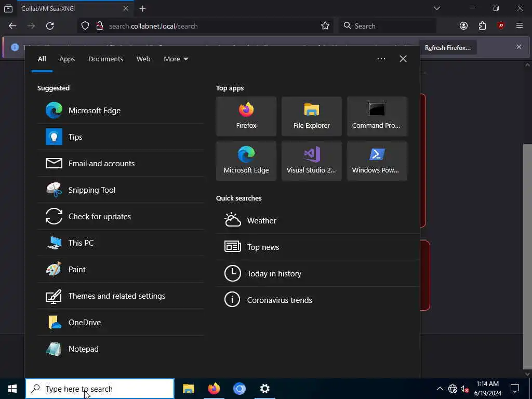Bookmark this page with the star
Screen dimensions: 532x399
(325, 26)
